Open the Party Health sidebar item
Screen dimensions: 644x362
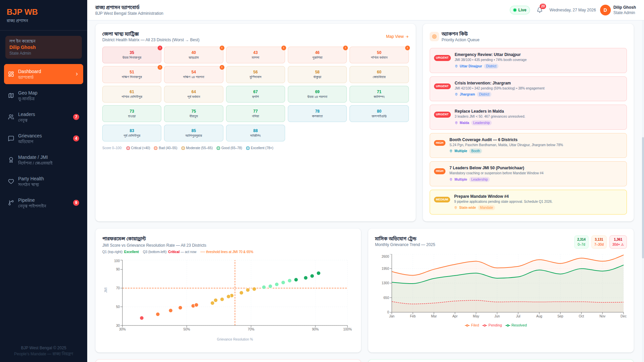click(44, 181)
